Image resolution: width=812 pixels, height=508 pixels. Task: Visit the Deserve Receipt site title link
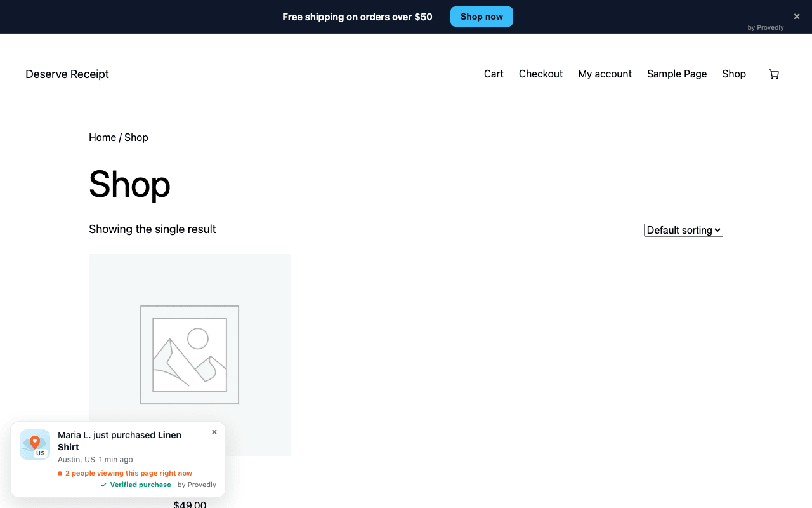(x=67, y=74)
